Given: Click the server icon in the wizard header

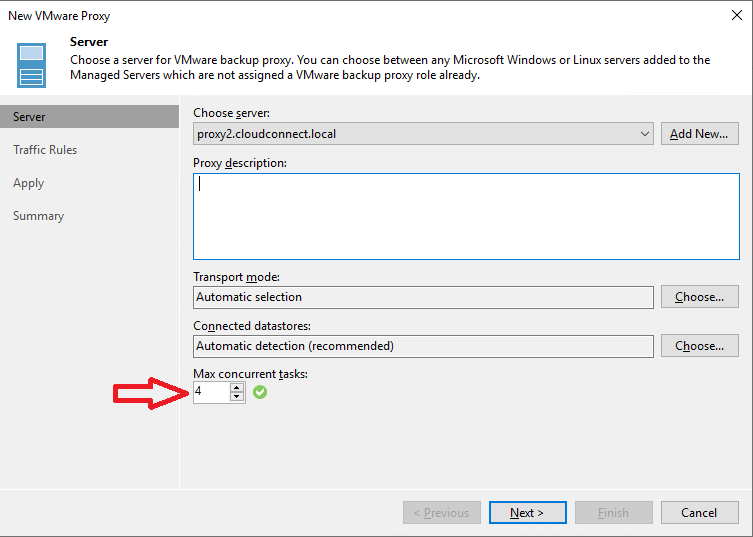Looking at the screenshot, I should [x=32, y=65].
